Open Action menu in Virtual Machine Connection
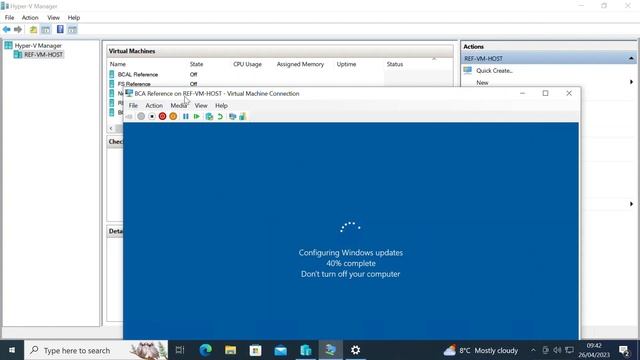The width and height of the screenshot is (640, 360). point(154,105)
